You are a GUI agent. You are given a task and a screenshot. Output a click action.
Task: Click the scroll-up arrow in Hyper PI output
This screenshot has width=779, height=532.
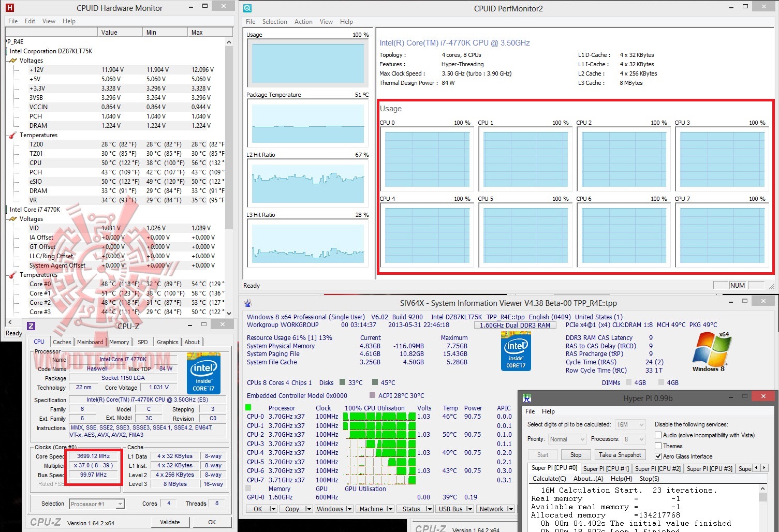click(762, 489)
